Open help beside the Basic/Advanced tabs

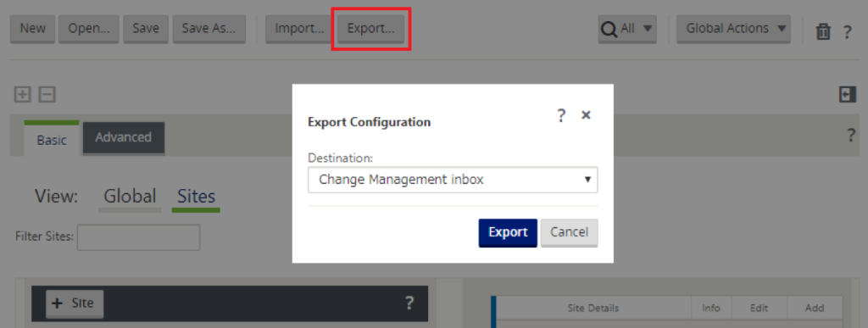(851, 135)
